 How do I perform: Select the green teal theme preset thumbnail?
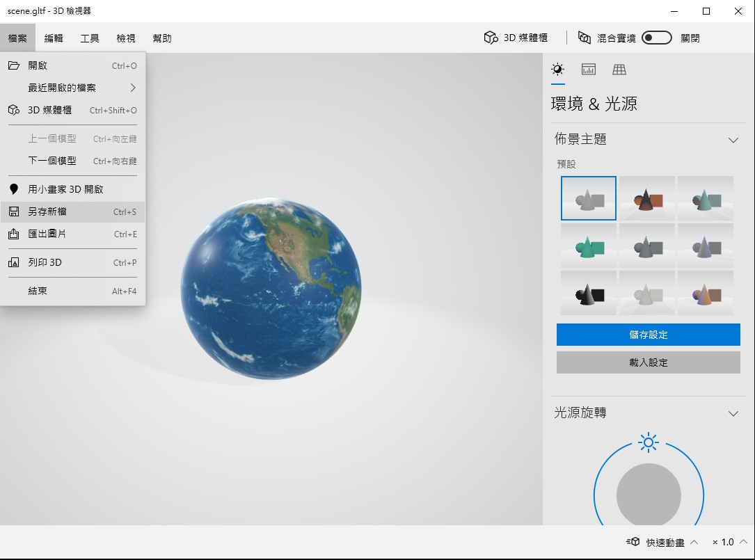[589, 246]
